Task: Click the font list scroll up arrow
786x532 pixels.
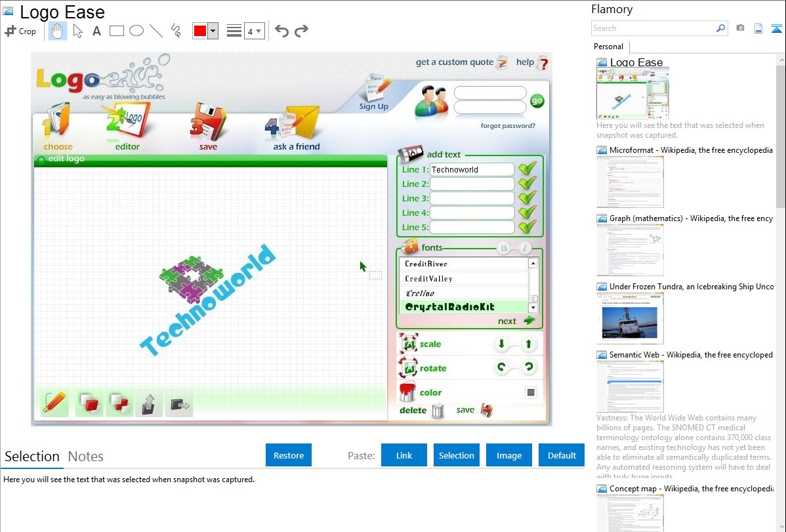Action: [533, 263]
